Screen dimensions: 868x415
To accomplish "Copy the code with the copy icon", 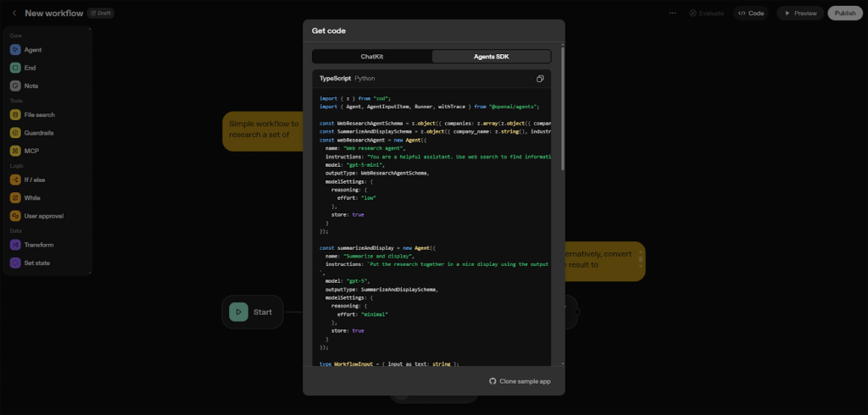I will pyautogui.click(x=540, y=79).
